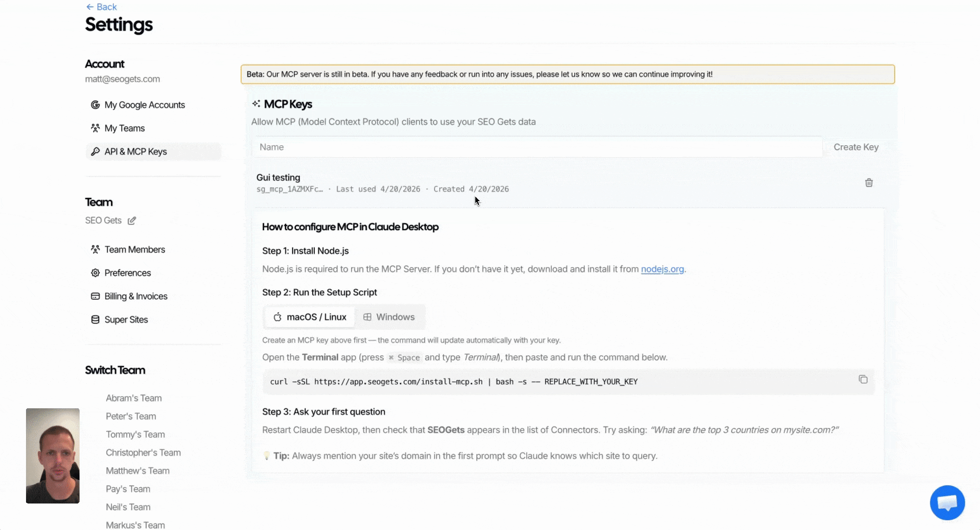Click the Google icon by My Google Accounts
The width and height of the screenshot is (980, 530).
coord(95,105)
